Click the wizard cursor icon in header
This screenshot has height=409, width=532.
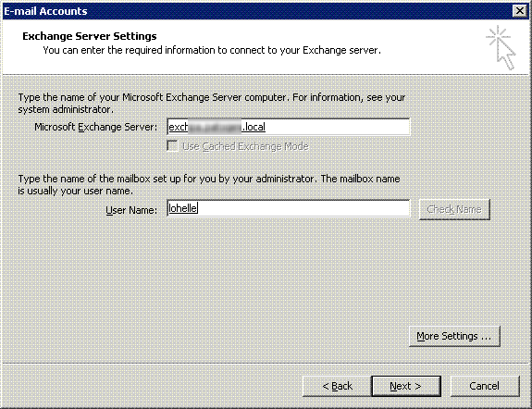501,47
